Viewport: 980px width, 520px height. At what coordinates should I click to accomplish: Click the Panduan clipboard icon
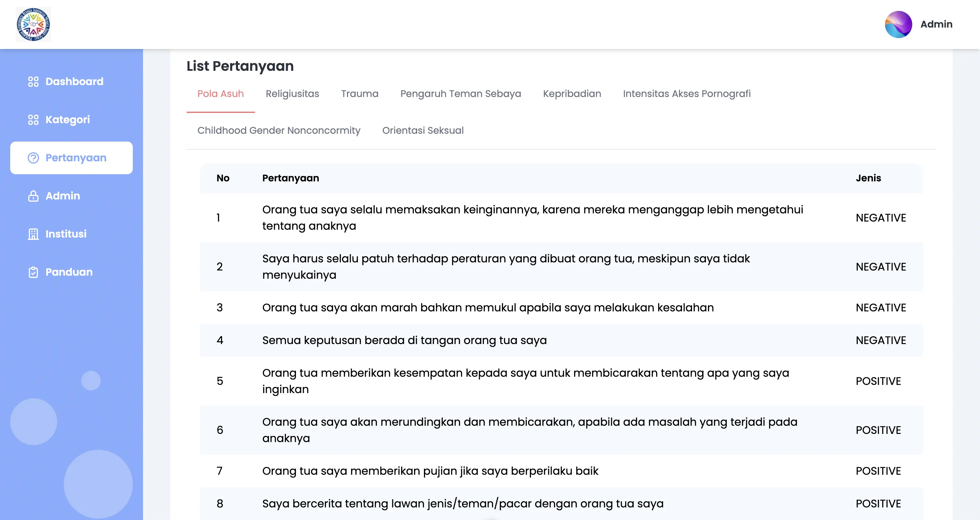33,272
